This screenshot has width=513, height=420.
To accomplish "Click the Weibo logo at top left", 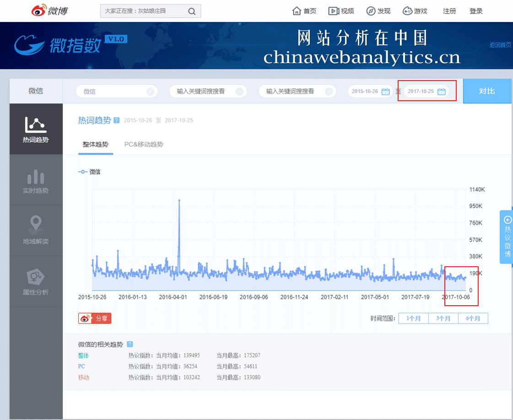I will [49, 11].
